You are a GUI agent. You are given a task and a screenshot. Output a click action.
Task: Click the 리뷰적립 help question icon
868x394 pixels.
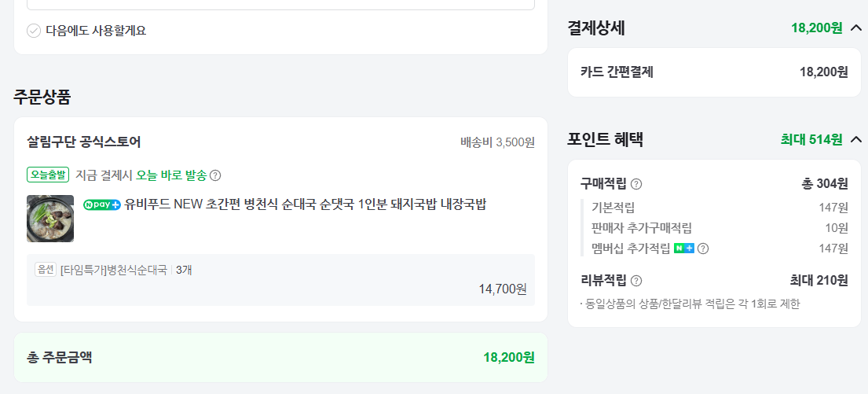[x=636, y=281]
